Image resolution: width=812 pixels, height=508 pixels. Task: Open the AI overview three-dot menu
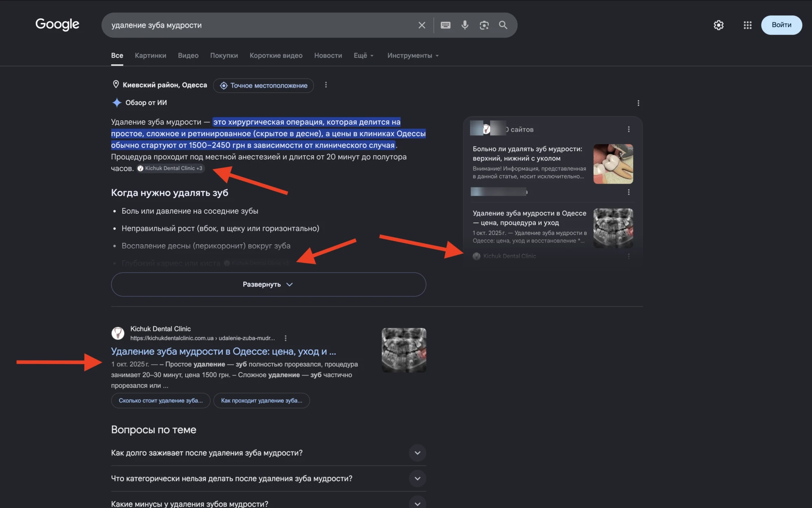[x=638, y=103]
